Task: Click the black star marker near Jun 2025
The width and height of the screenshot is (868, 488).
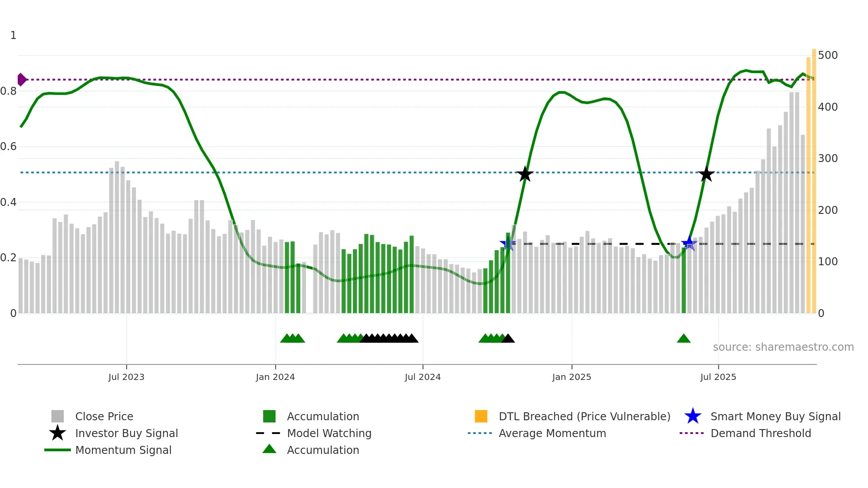Action: [706, 174]
